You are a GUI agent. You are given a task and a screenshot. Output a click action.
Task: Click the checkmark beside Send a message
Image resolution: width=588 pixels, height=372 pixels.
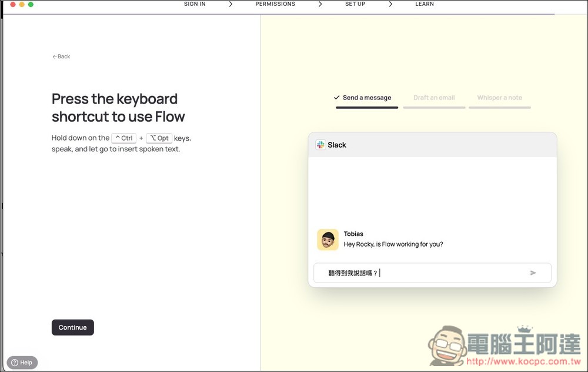pos(336,98)
